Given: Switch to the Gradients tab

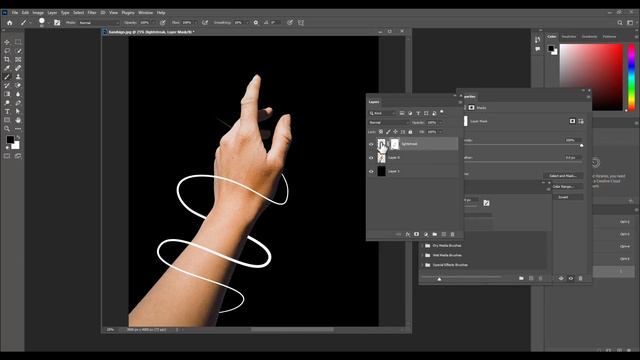Looking at the screenshot, I should click(x=589, y=37).
